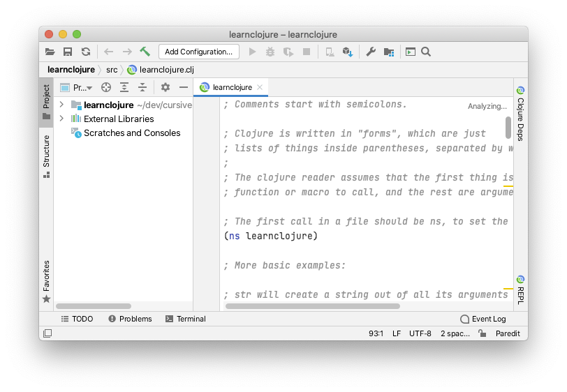
Task: Click the Synchronize refresh icon
Action: click(x=86, y=52)
